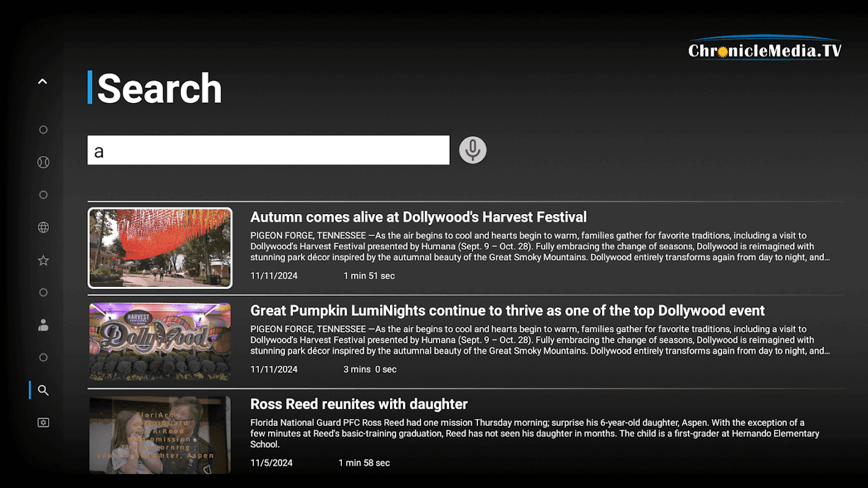
Task: Open the person profile icon
Action: click(x=43, y=325)
